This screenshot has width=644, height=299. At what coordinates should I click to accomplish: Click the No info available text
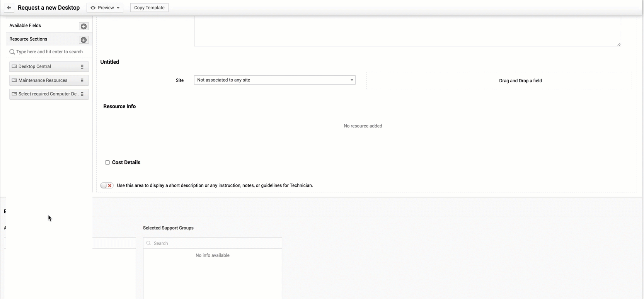[x=213, y=255]
